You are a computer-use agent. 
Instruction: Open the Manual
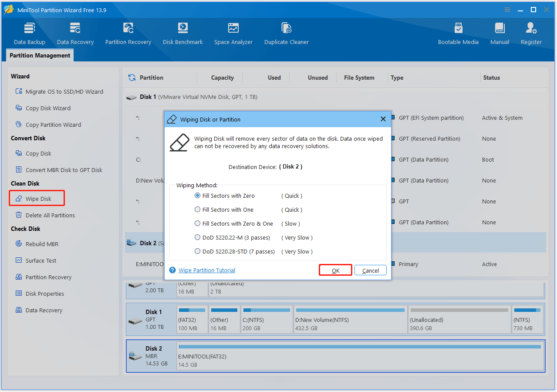click(500, 34)
